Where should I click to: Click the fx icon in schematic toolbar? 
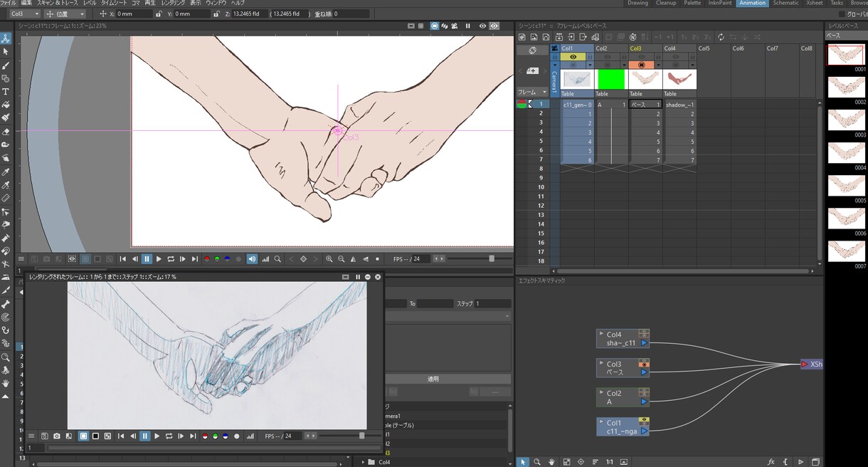point(771,462)
